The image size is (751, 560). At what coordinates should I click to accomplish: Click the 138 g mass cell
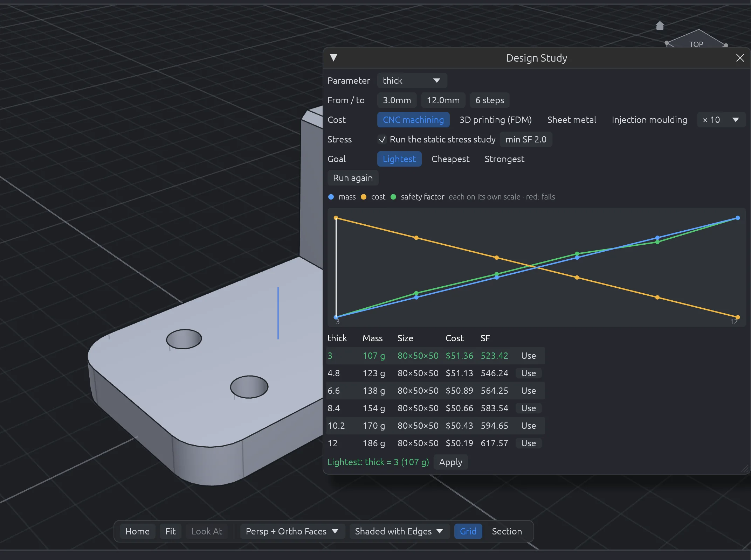[x=374, y=391]
